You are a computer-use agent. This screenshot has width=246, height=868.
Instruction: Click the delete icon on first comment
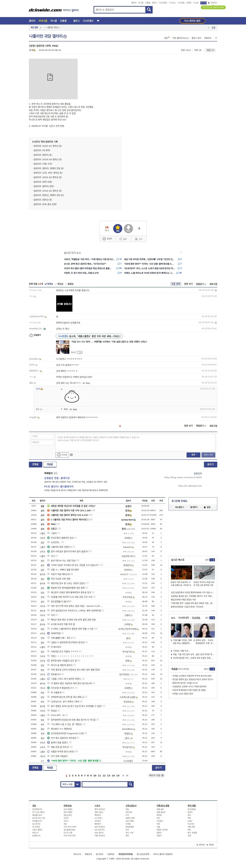click(216, 290)
